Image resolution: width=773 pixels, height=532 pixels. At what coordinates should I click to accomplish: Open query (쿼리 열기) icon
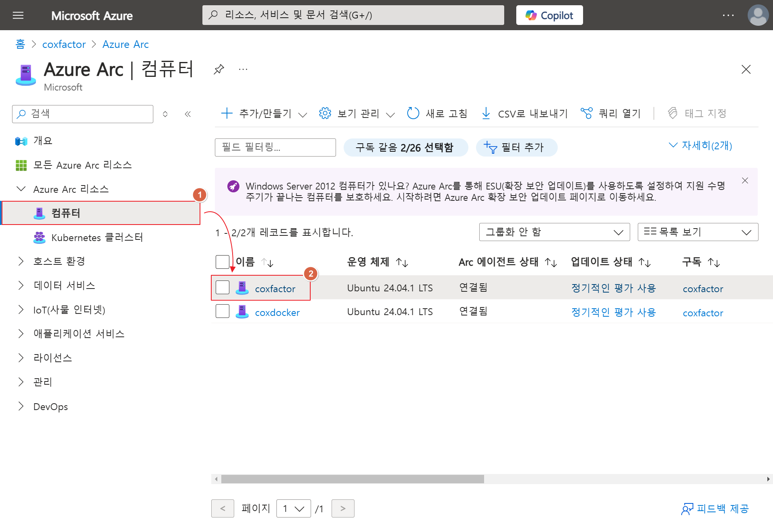click(586, 113)
